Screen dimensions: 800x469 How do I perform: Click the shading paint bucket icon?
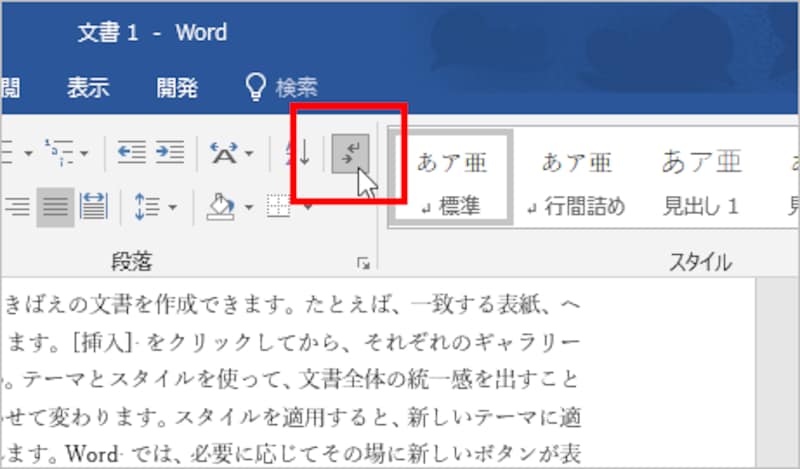(x=222, y=207)
